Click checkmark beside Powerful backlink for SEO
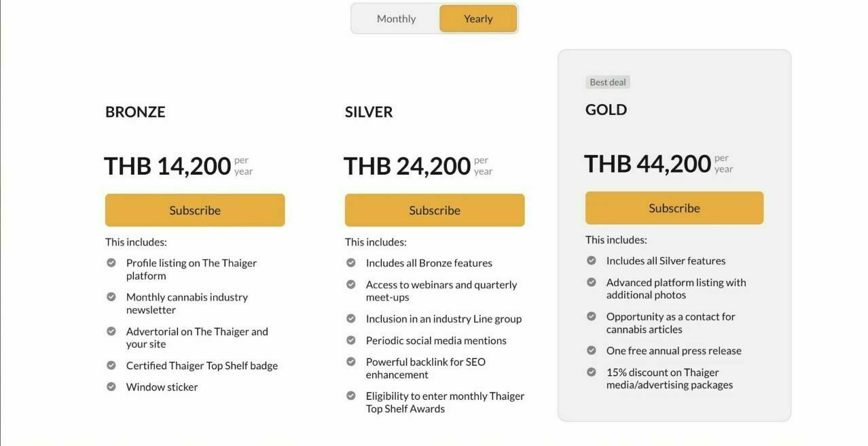Screen dimensions: 868x446 click(351, 362)
